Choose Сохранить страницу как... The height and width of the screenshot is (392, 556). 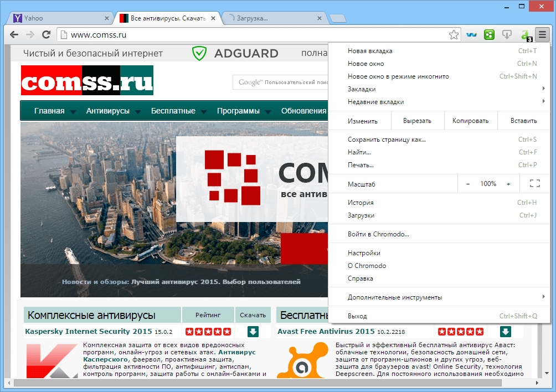(440, 140)
